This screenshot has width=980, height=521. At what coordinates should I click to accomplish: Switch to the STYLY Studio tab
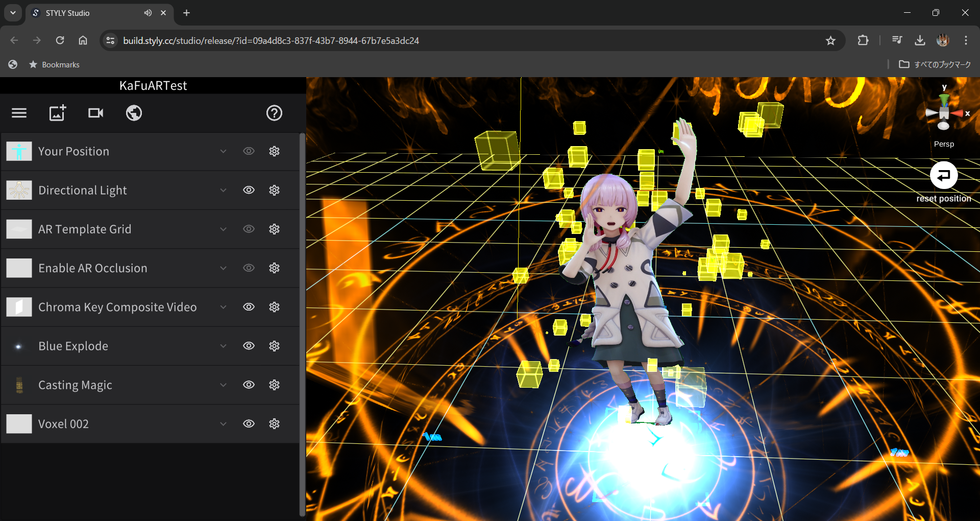tap(100, 13)
